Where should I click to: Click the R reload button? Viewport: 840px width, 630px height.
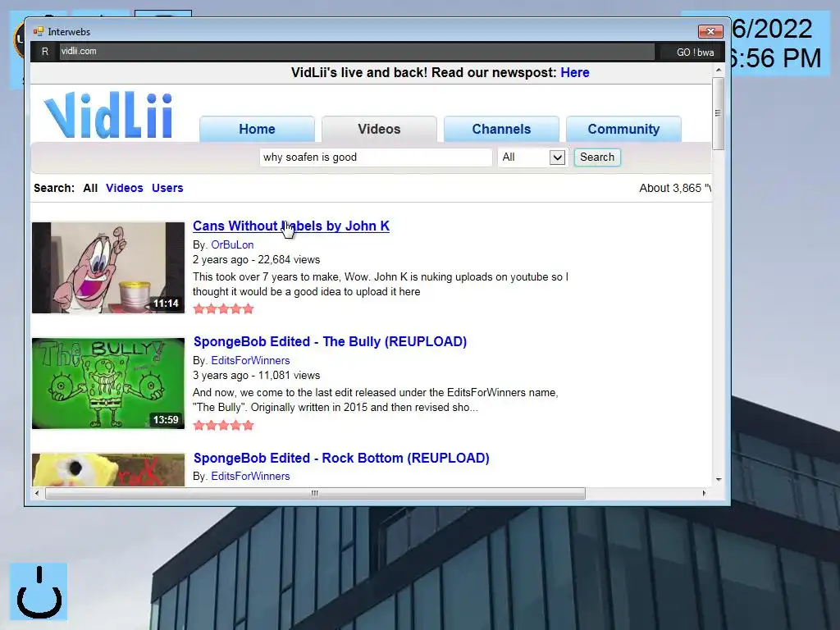[x=45, y=52]
